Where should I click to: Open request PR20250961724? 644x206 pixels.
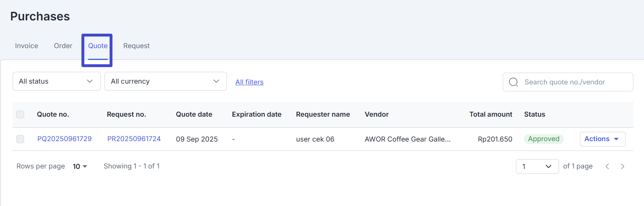pyautogui.click(x=134, y=139)
